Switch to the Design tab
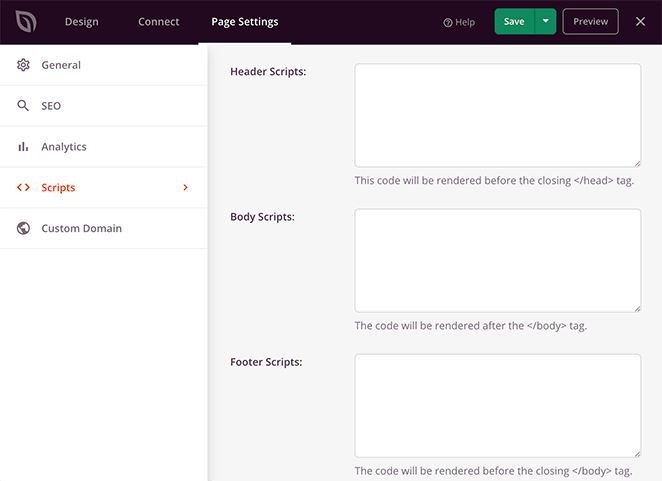 (x=81, y=22)
